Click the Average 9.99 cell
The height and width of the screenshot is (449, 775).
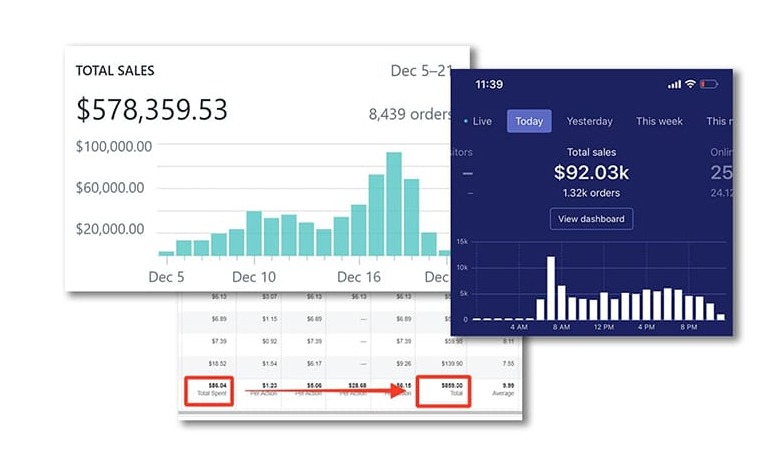(503, 389)
